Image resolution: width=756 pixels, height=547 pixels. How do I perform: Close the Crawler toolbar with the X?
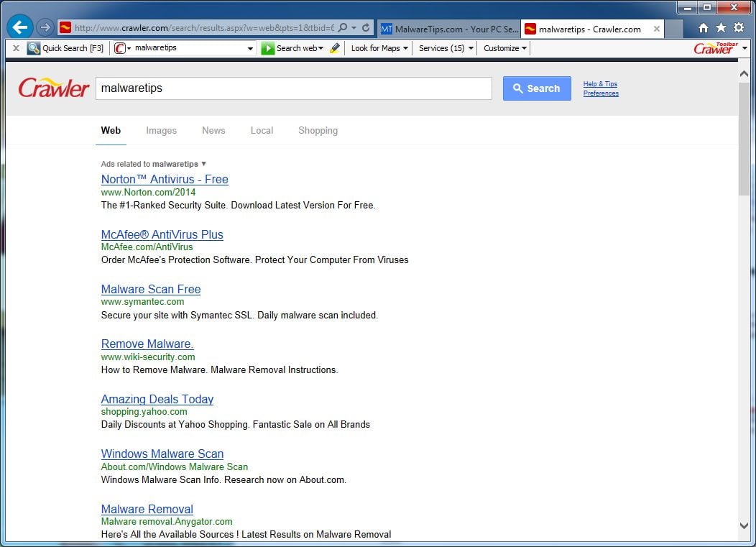coord(16,47)
